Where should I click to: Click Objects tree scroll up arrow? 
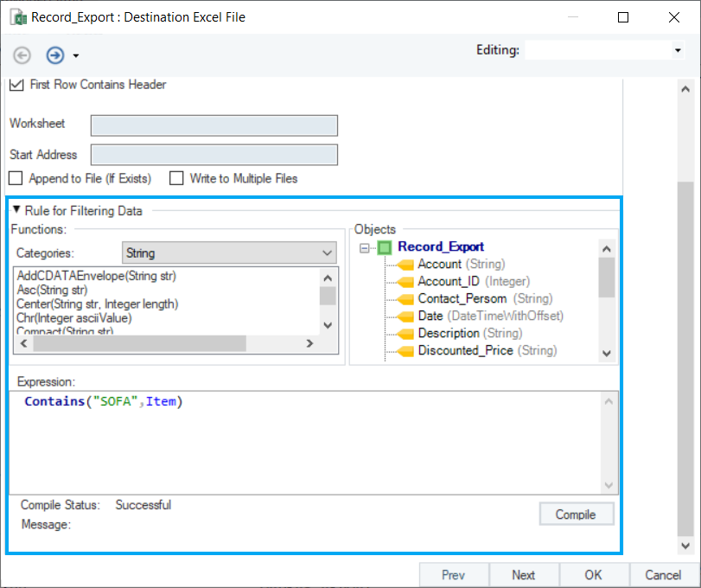pyautogui.click(x=607, y=249)
